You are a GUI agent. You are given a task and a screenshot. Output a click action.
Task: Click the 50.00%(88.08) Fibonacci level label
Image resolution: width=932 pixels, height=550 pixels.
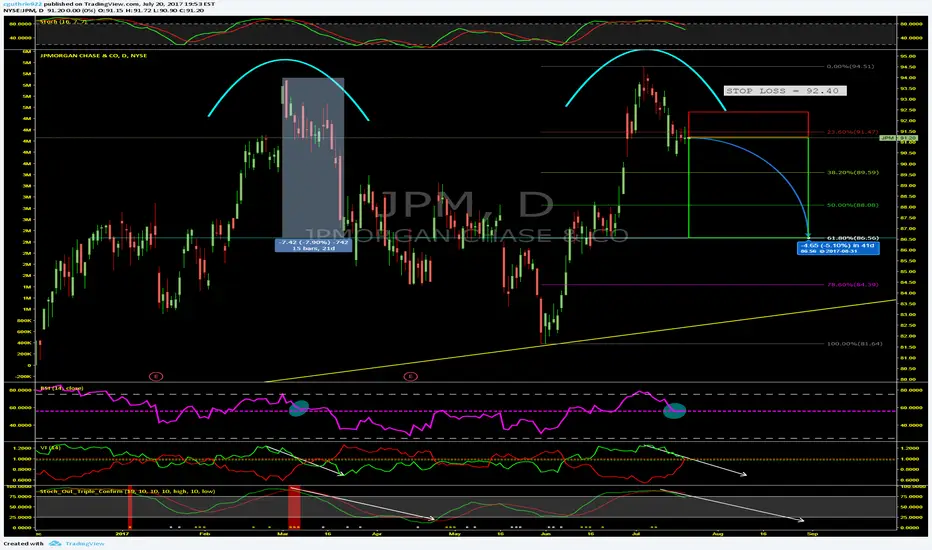pyautogui.click(x=852, y=205)
